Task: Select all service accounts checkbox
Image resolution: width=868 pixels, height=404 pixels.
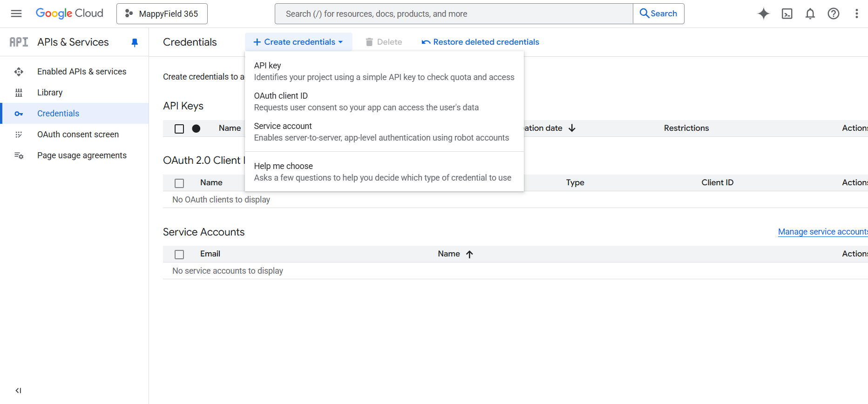Action: pos(179,255)
